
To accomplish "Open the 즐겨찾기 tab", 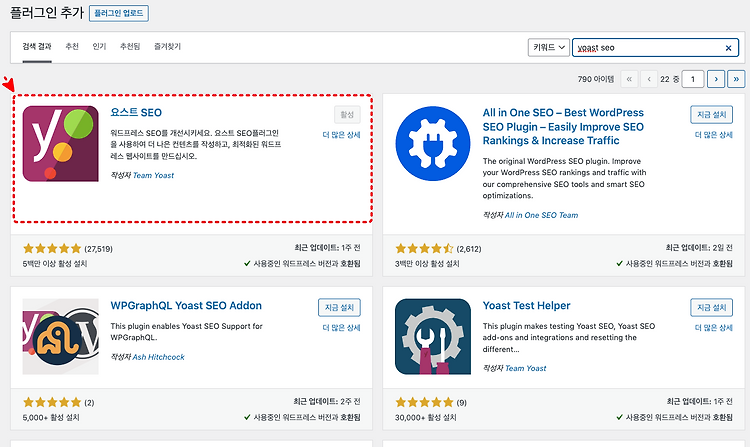I will tap(167, 46).
